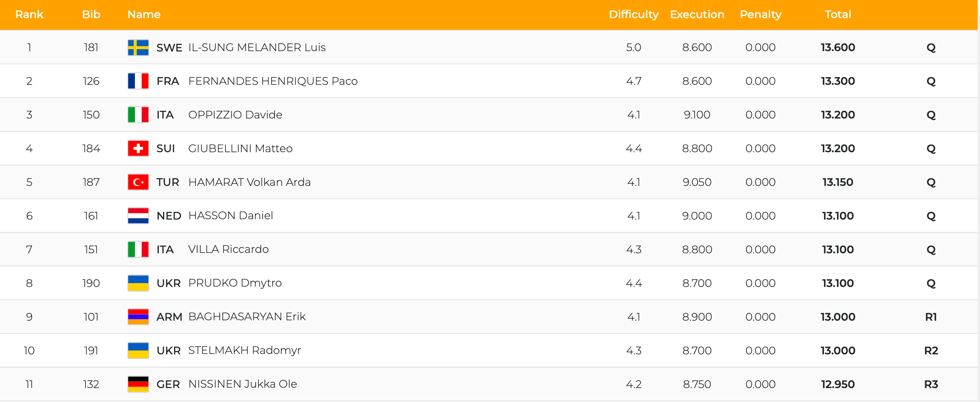Image resolution: width=980 pixels, height=402 pixels.
Task: Select the HAMARAT Volkan Arda row name
Action: click(249, 182)
